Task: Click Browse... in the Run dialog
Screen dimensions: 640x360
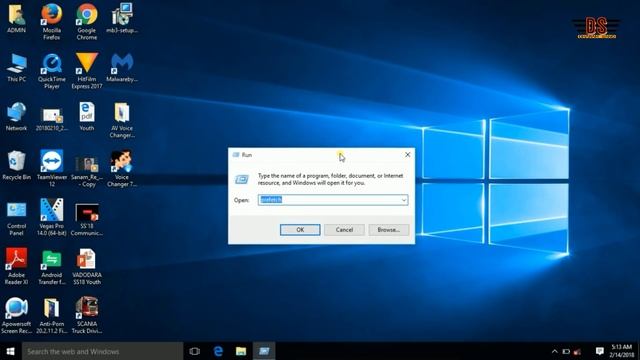Action: (x=389, y=230)
